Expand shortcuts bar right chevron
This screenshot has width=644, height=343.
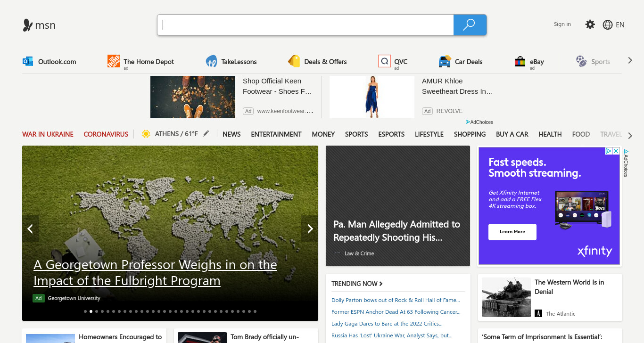(630, 60)
